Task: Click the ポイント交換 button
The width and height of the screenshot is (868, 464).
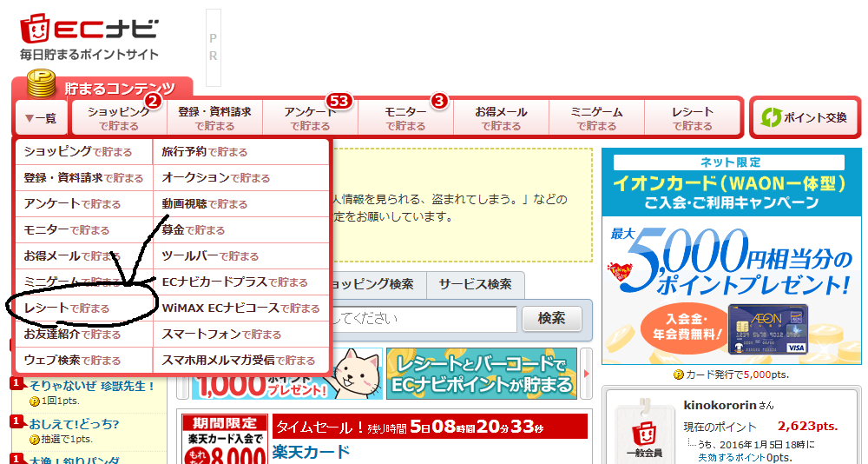Action: point(806,117)
